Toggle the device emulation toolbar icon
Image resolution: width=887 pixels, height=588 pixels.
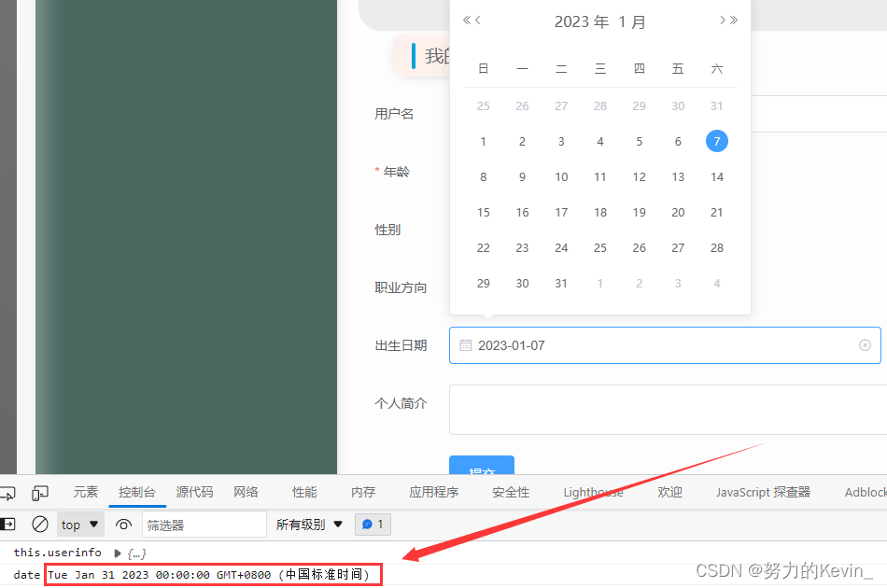click(39, 492)
